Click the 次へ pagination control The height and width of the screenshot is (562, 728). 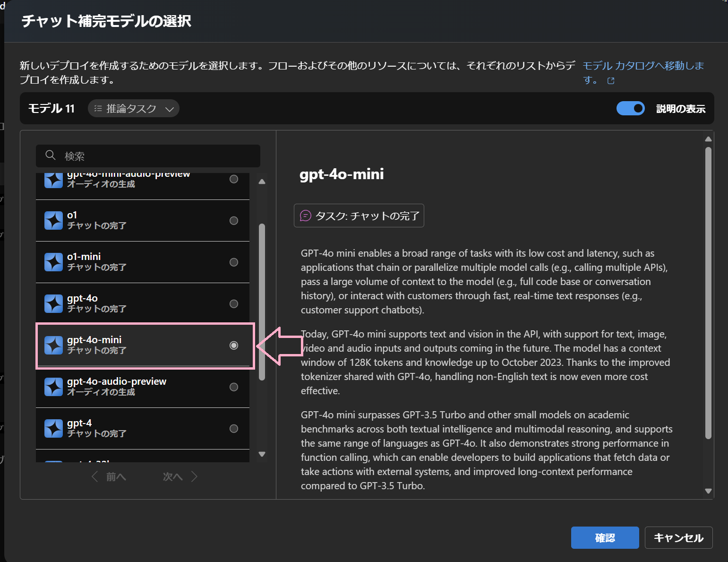172,476
